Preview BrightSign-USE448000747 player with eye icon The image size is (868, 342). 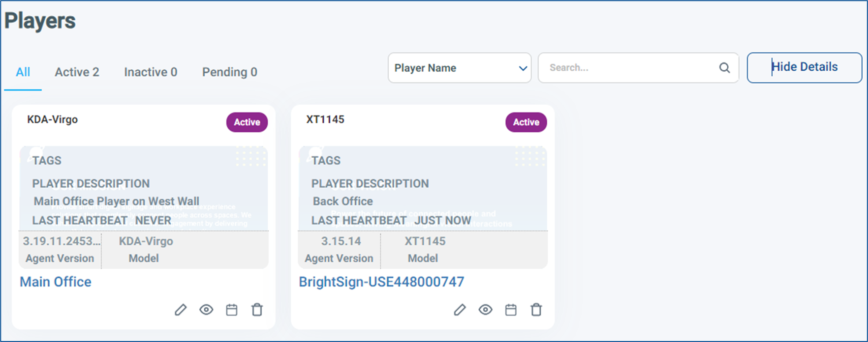click(485, 310)
